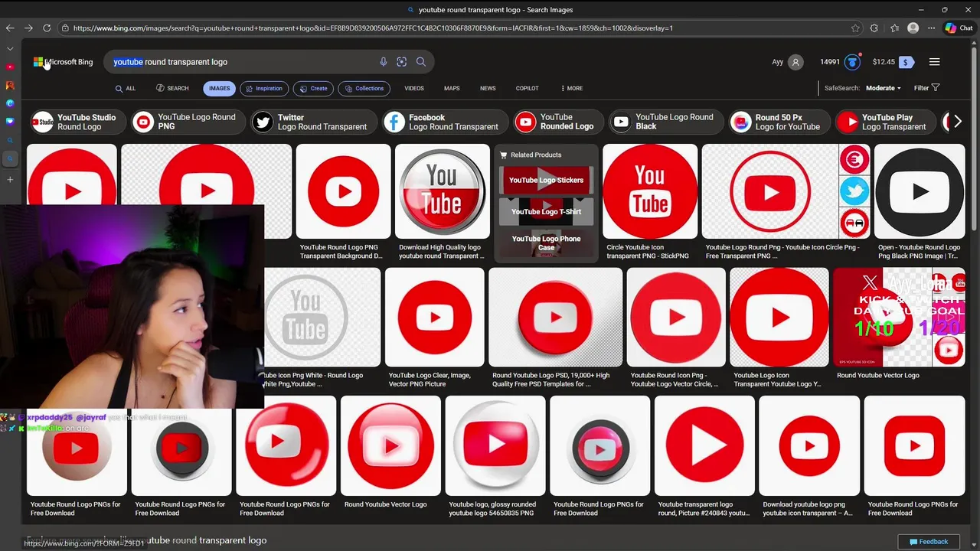Switch to the VIDEOS tab
The height and width of the screenshot is (551, 980).
point(414,88)
